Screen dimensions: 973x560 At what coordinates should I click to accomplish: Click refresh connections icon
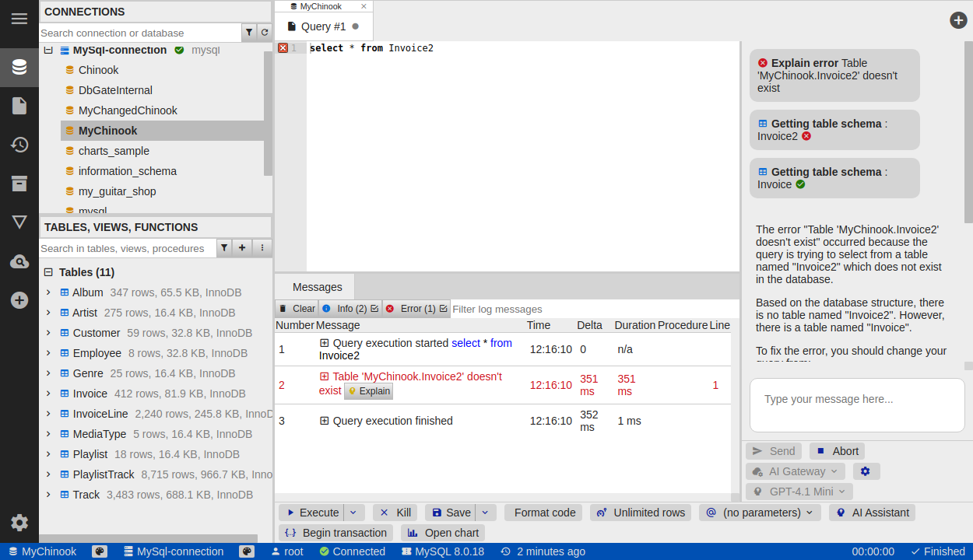tap(265, 33)
